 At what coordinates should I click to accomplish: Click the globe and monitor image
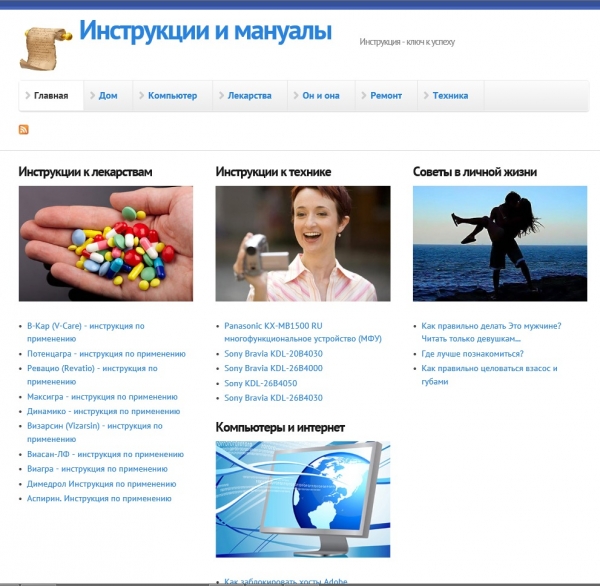[303, 499]
